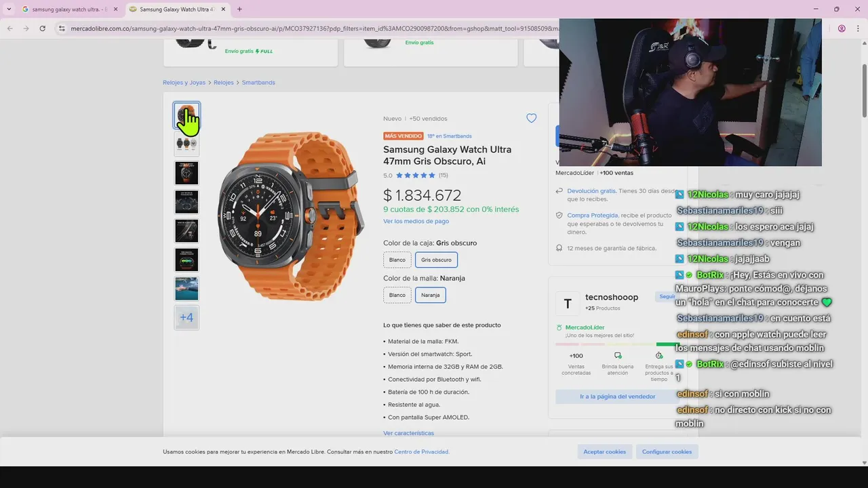This screenshot has width=868, height=488.
Task: Select the fifth product thumbnail
Action: [186, 230]
